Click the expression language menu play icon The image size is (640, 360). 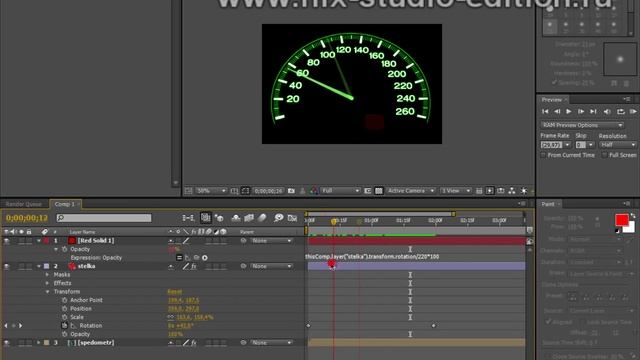point(205,258)
